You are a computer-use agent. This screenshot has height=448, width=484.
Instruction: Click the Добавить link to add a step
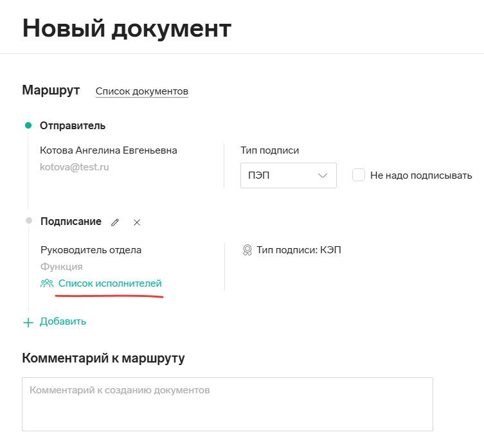pyautogui.click(x=63, y=322)
